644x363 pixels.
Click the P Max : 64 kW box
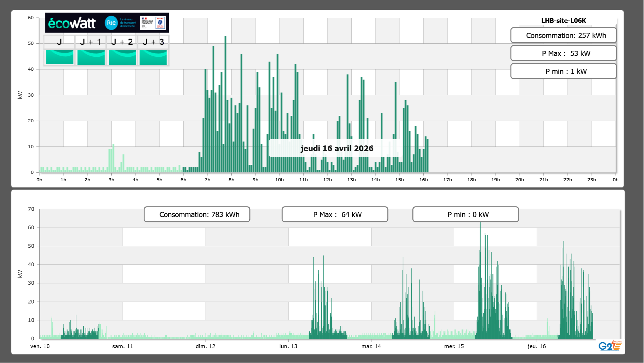click(335, 214)
